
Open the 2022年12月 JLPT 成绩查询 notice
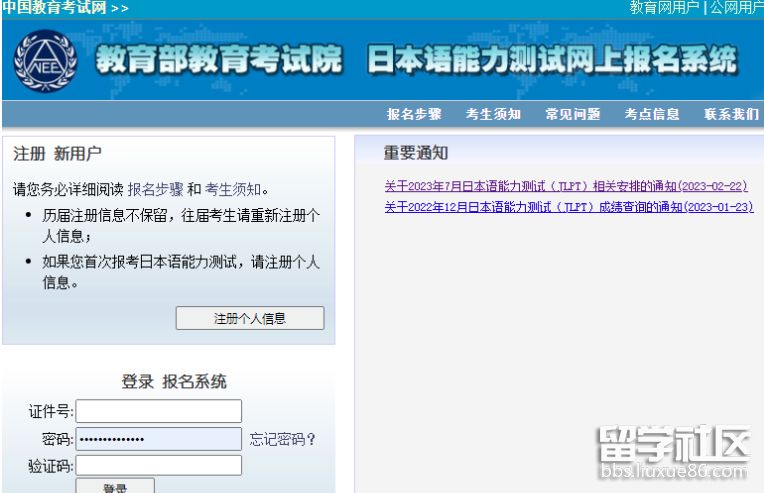coord(568,207)
